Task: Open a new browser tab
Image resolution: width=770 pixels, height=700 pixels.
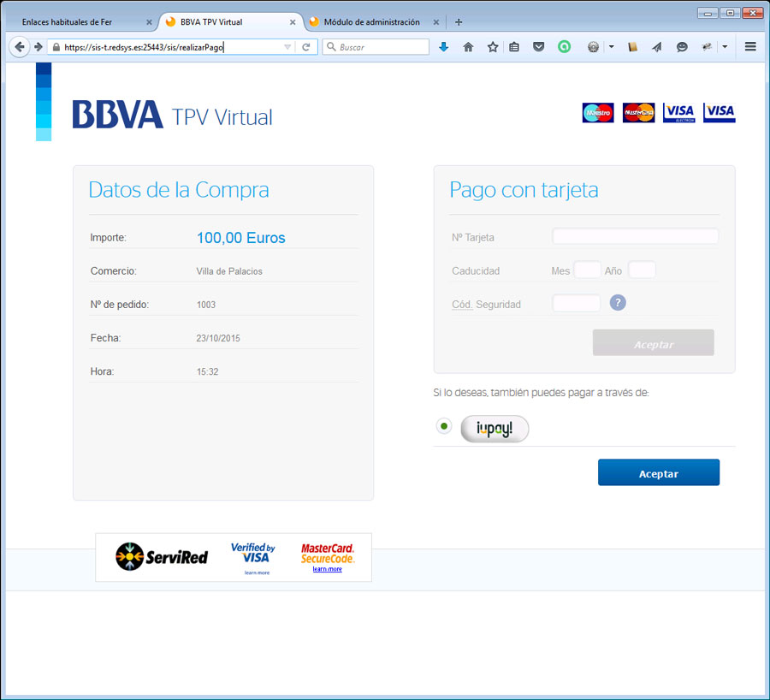Action: coord(459,22)
